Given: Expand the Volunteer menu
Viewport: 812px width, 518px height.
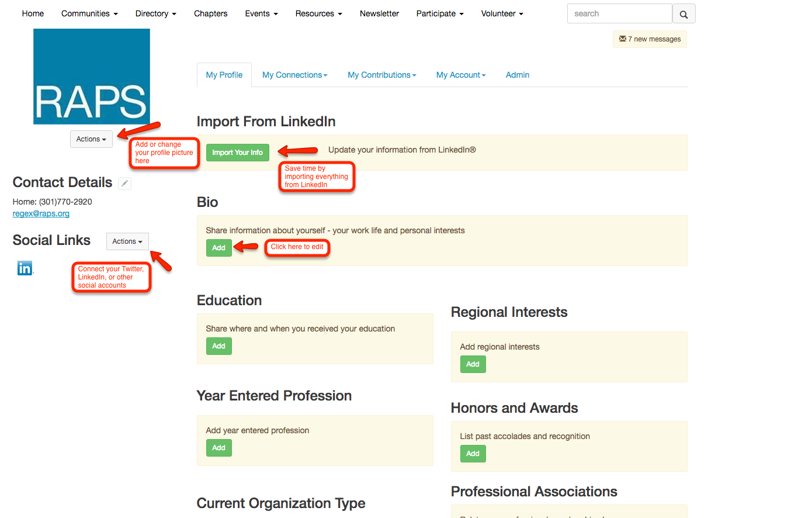Looking at the screenshot, I should pyautogui.click(x=502, y=13).
